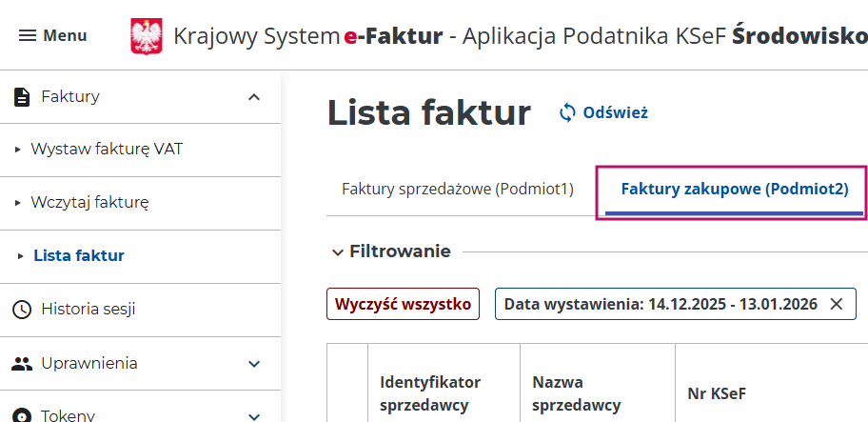Viewport: 868px width, 422px height.
Task: Click the Odśwież refresh arrows icon
Action: [x=567, y=112]
